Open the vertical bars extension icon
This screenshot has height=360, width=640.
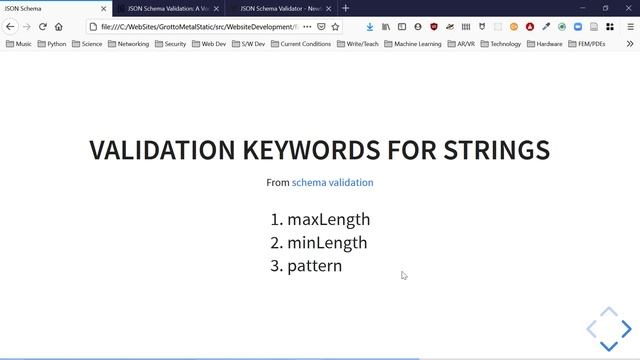[x=466, y=27]
